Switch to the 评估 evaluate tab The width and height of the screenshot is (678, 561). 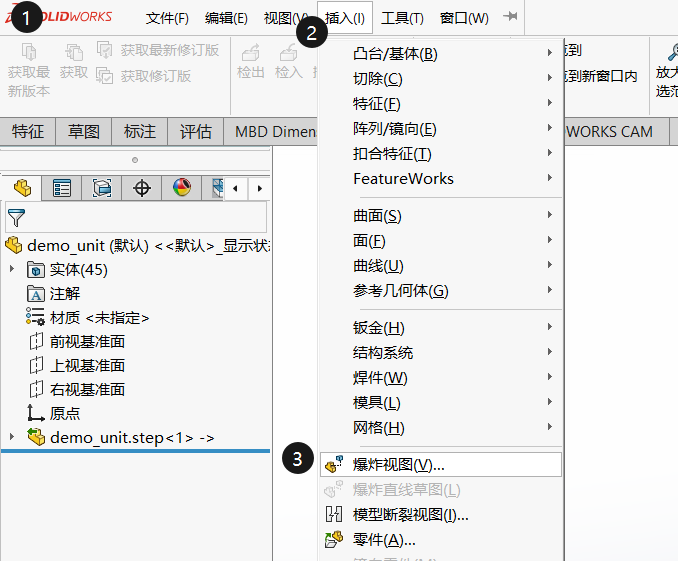coord(196,131)
